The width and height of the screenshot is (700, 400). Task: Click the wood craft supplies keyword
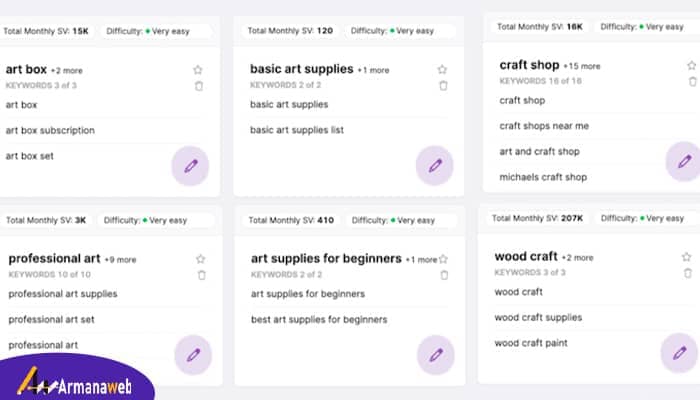pyautogui.click(x=538, y=317)
